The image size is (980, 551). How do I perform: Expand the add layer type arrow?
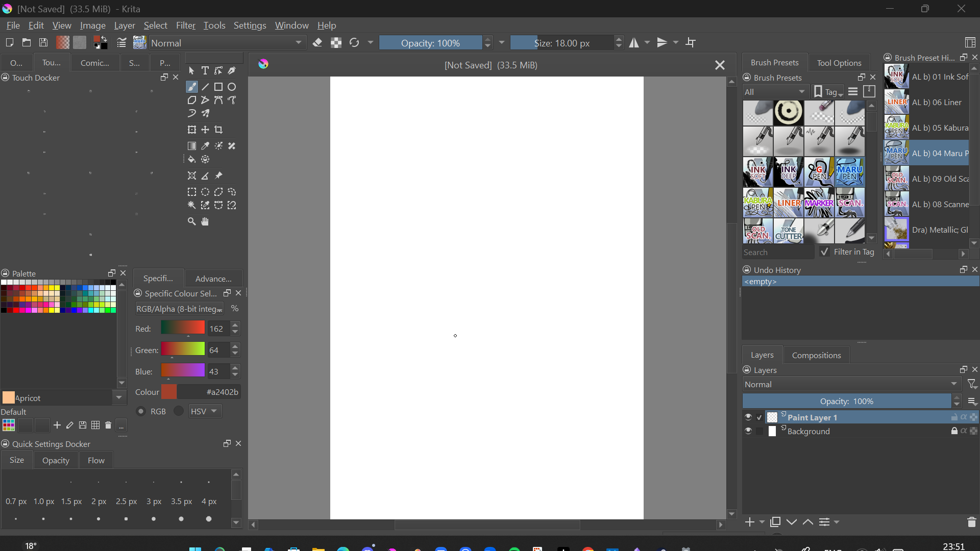click(x=762, y=522)
